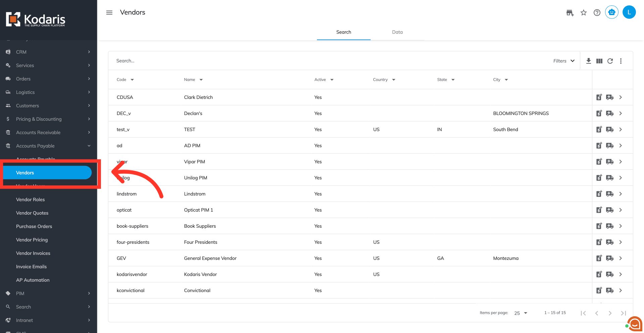Open Vendor Roles in sidebar
Image resolution: width=644 pixels, height=333 pixels.
click(30, 200)
